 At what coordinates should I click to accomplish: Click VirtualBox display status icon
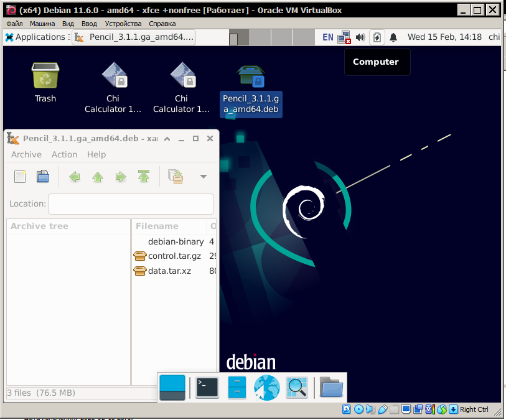pos(406,409)
